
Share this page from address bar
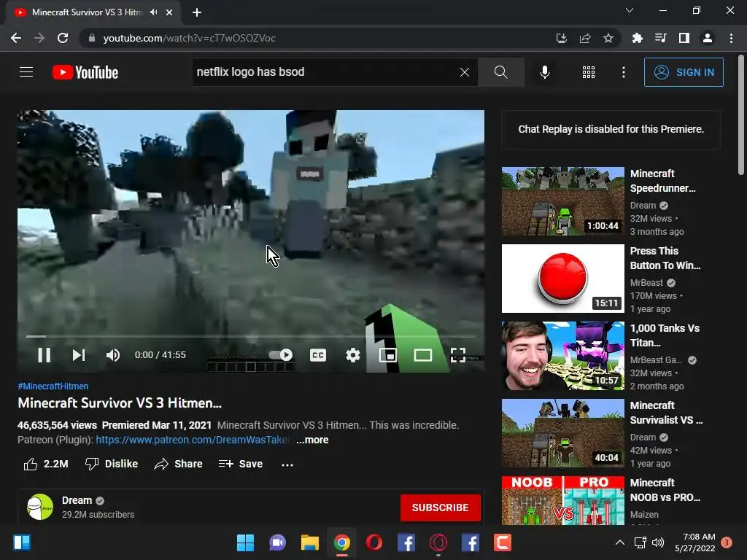pyautogui.click(x=585, y=38)
